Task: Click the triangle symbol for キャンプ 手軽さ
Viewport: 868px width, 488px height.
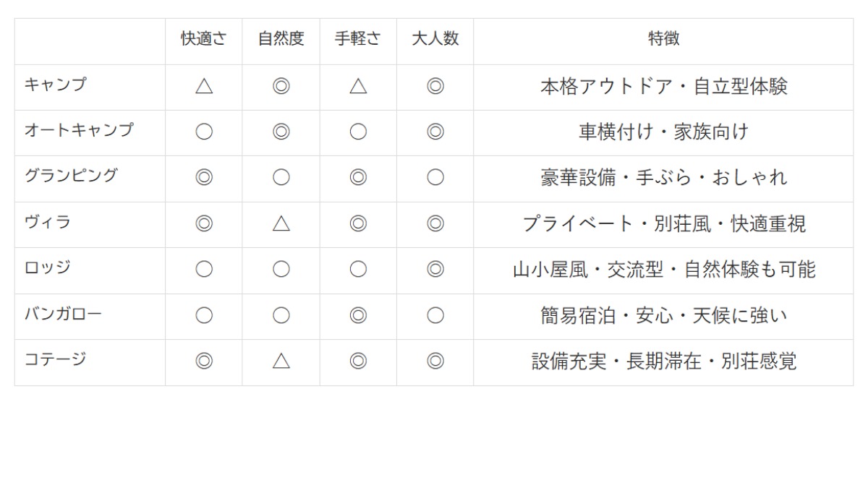Action: [x=358, y=87]
